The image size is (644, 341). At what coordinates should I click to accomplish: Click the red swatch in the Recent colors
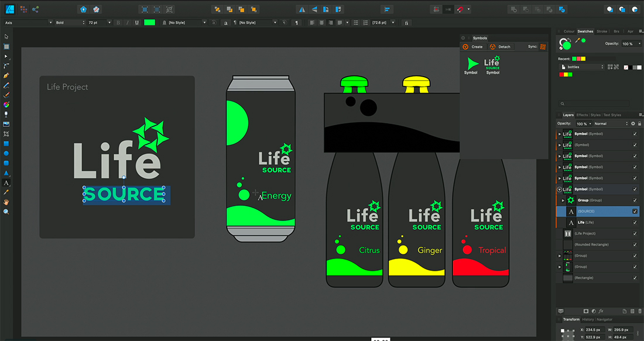(x=578, y=58)
